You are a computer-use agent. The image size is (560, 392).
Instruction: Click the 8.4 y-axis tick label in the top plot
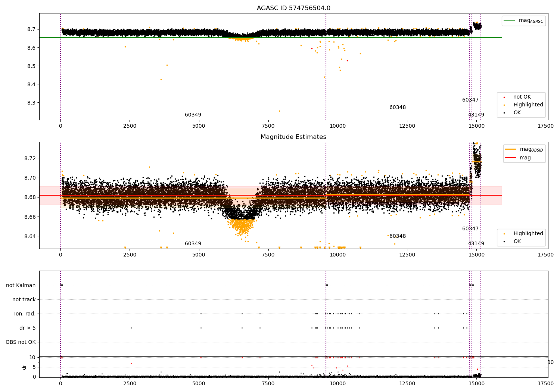tap(31, 84)
